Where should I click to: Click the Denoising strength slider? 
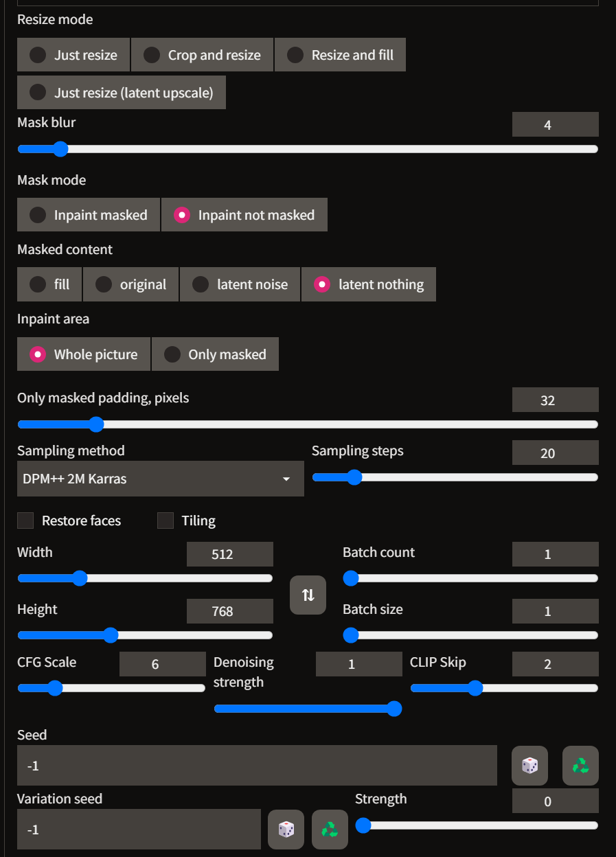tap(308, 708)
